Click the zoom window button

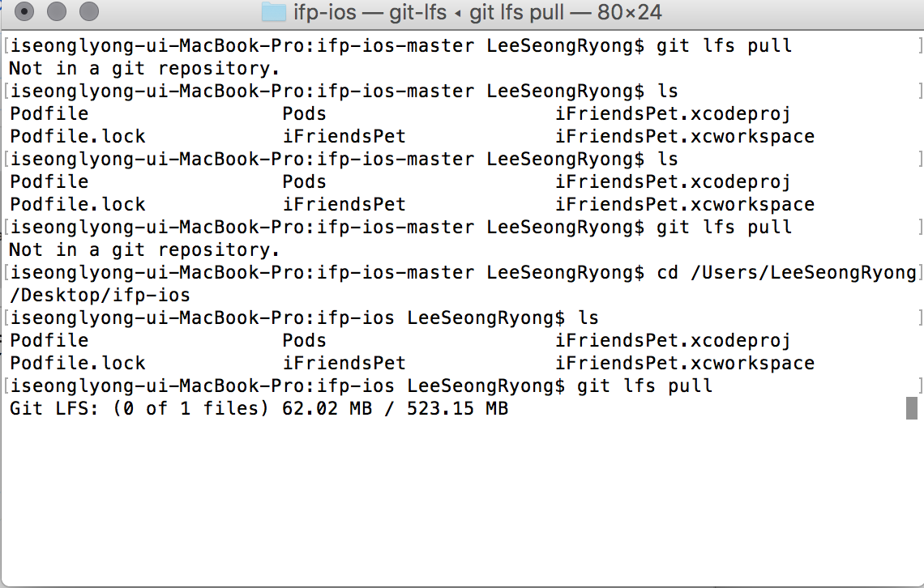pyautogui.click(x=89, y=12)
